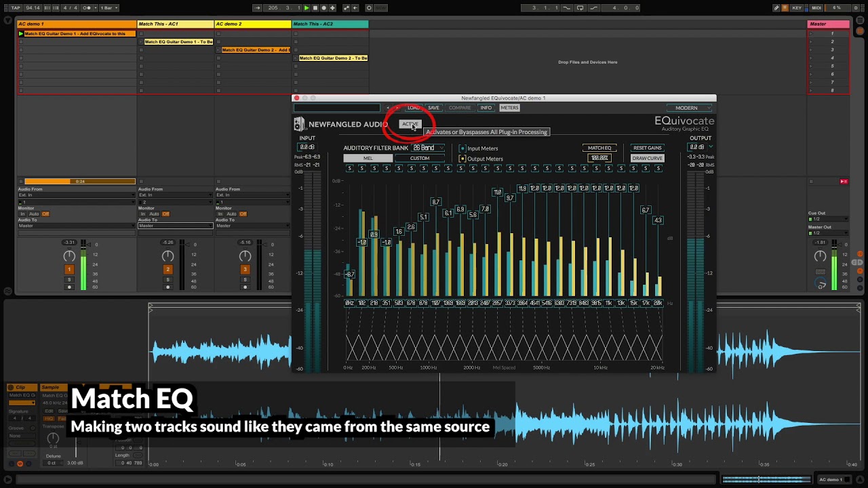
Task: Launch Master scene 1
Action: (x=810, y=33)
